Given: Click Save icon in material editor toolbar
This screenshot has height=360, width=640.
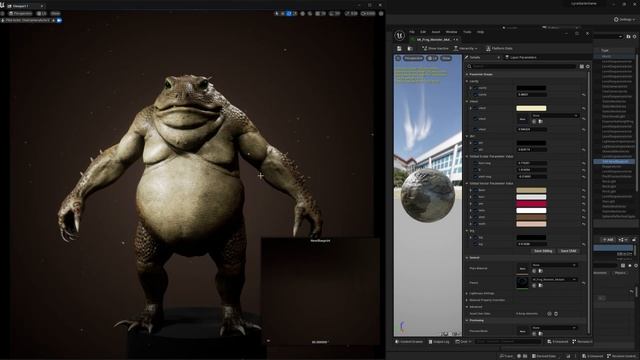Looking at the screenshot, I should pyautogui.click(x=399, y=49).
